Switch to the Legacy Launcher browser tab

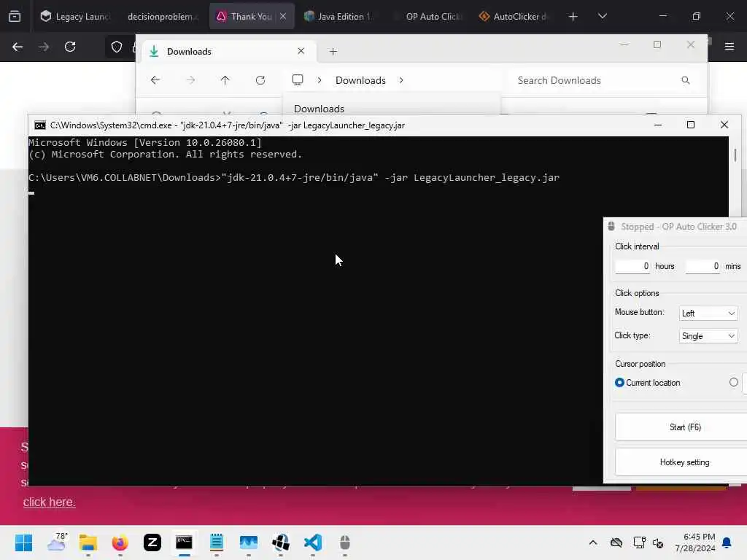coord(74,17)
